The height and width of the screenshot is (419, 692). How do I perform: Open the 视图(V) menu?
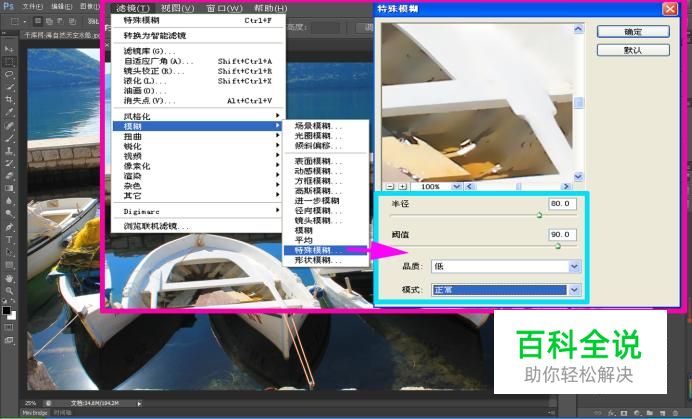click(x=177, y=8)
